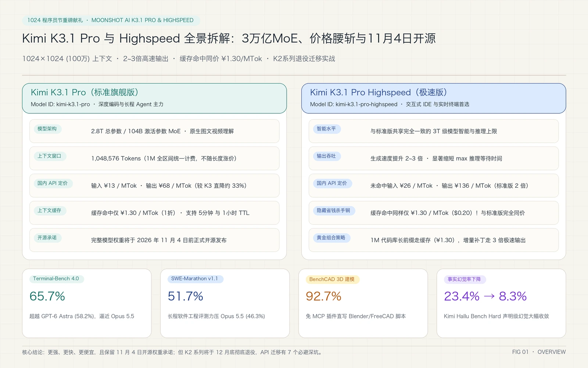
Task: Select the caption "超越 GPT-6 Astra (58.2%)，逼近 Opus 5.5"
Action: pos(82,316)
